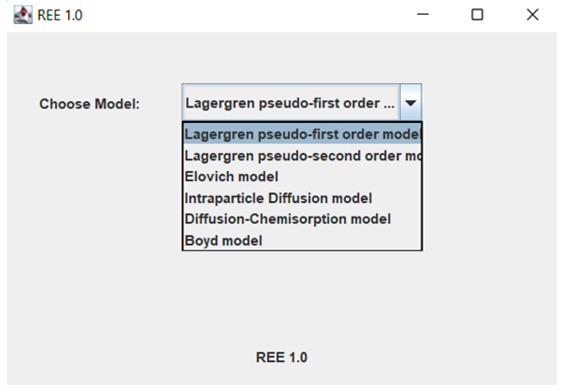
Task: Click the REE application icon in title bar
Action: click(23, 15)
